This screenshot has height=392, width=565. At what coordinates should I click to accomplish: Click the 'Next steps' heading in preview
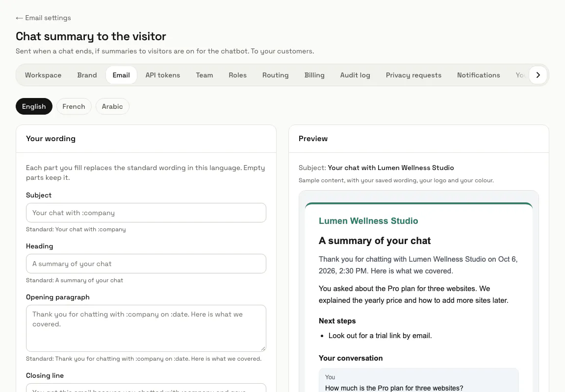tap(337, 321)
